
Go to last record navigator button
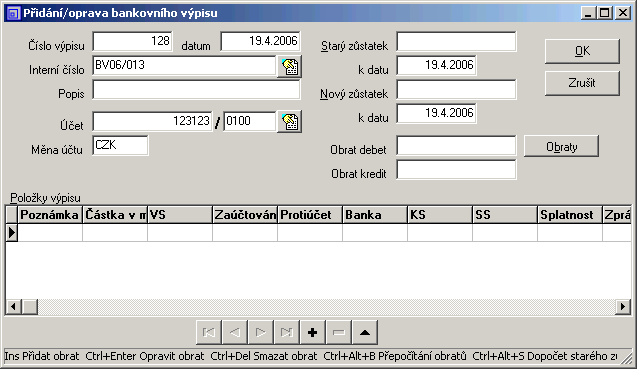(x=287, y=333)
